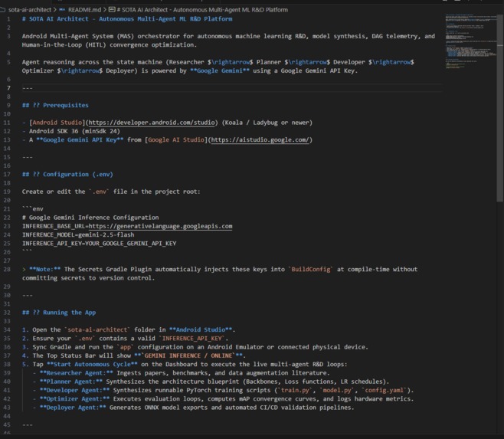The image size is (504, 439).
Task: Click the symbol icon before the breadcrumb heading
Action: pos(112,10)
